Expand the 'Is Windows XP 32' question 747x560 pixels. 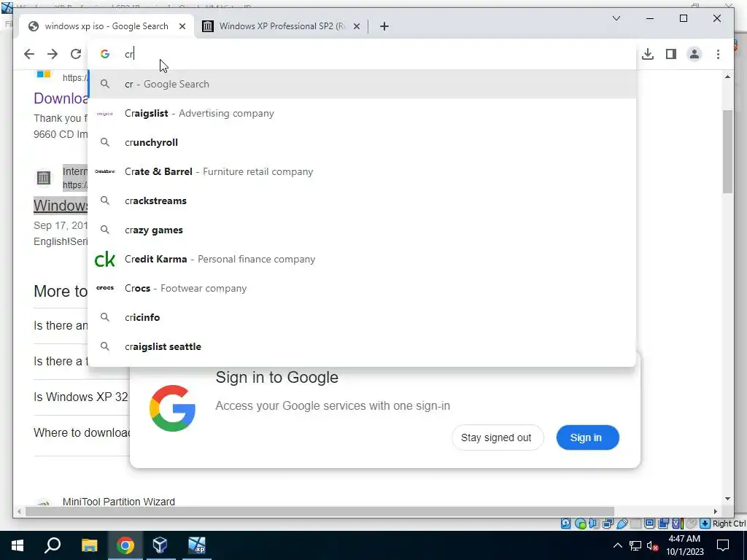coord(81,397)
